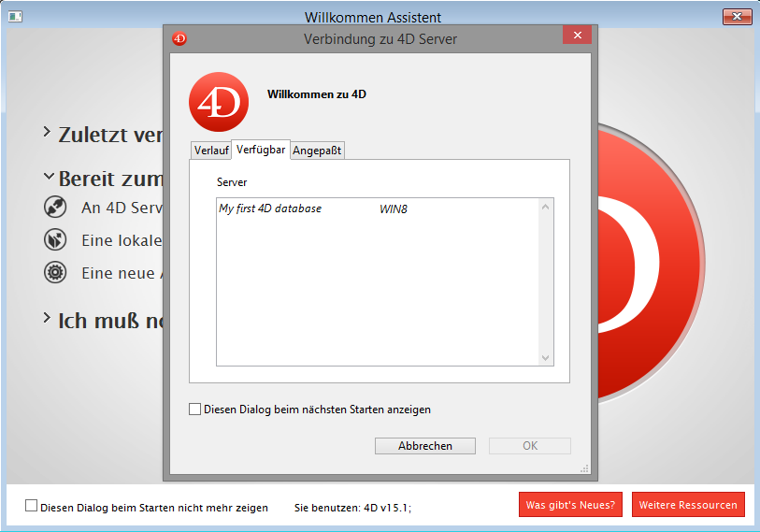
Task: Select My first 4D database server entry
Action: [x=270, y=208]
